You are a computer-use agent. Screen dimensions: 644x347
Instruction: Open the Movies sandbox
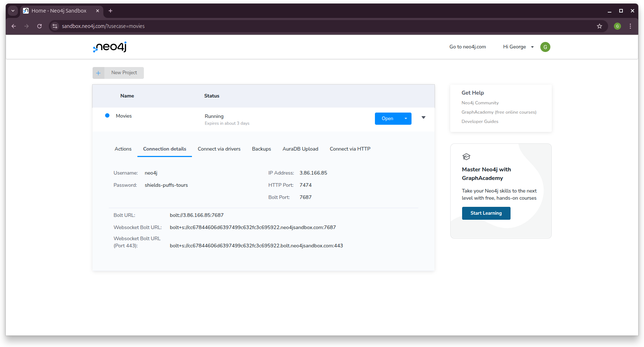(x=387, y=119)
